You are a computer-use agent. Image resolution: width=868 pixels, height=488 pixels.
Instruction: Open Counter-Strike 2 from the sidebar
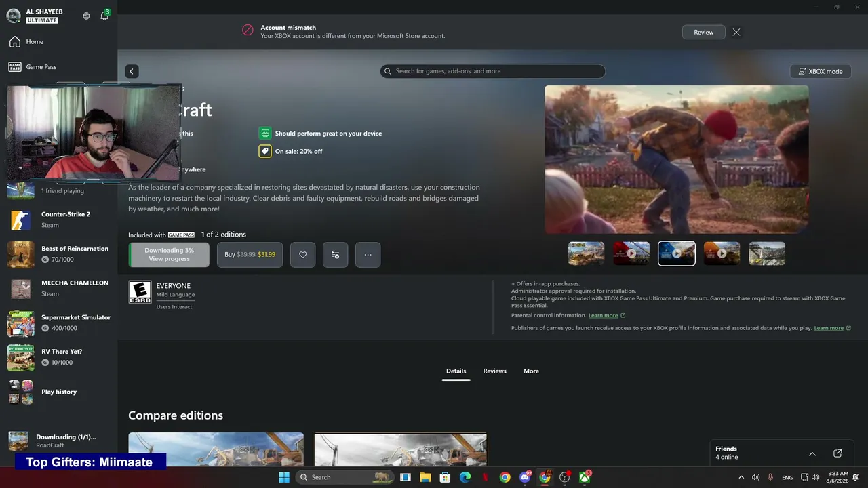click(59, 220)
